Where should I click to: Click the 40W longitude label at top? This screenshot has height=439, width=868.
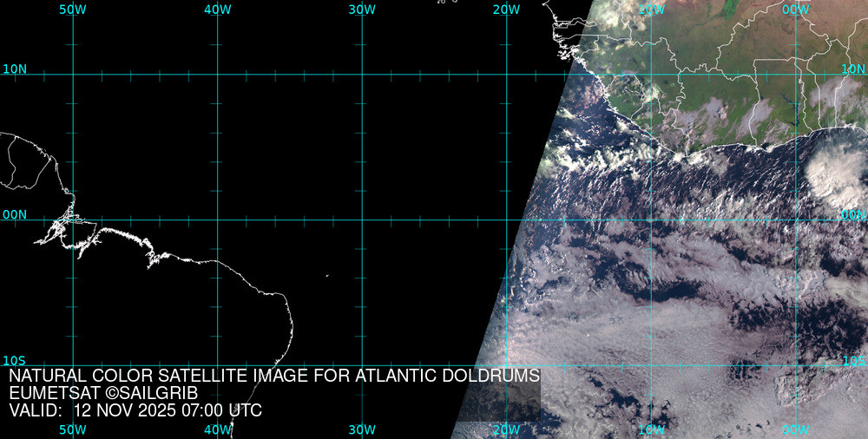point(217,10)
